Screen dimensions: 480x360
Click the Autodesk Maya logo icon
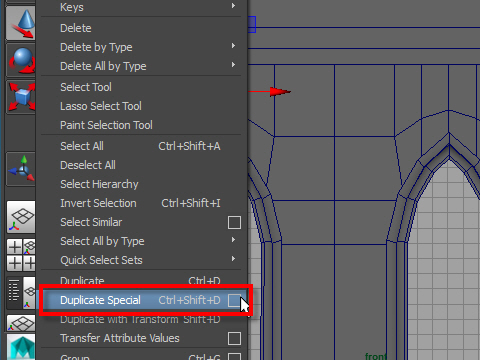pos(21,347)
